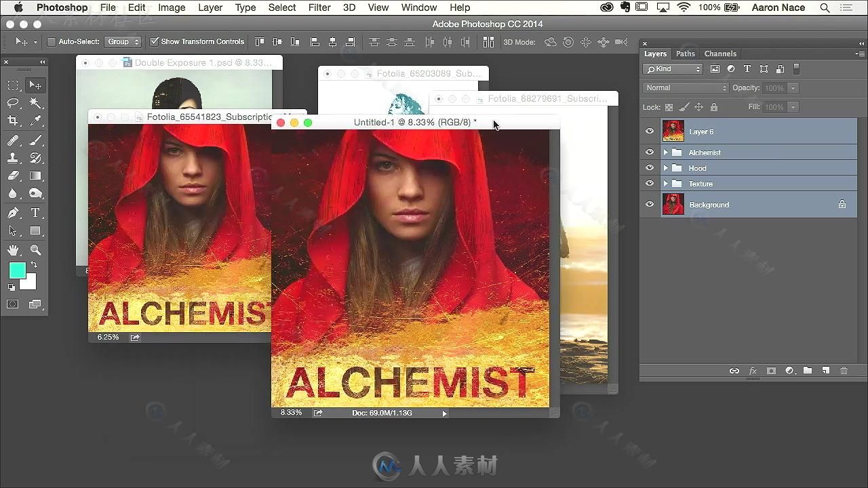868x488 pixels.
Task: Select the Magic Wand tool
Action: 35,103
